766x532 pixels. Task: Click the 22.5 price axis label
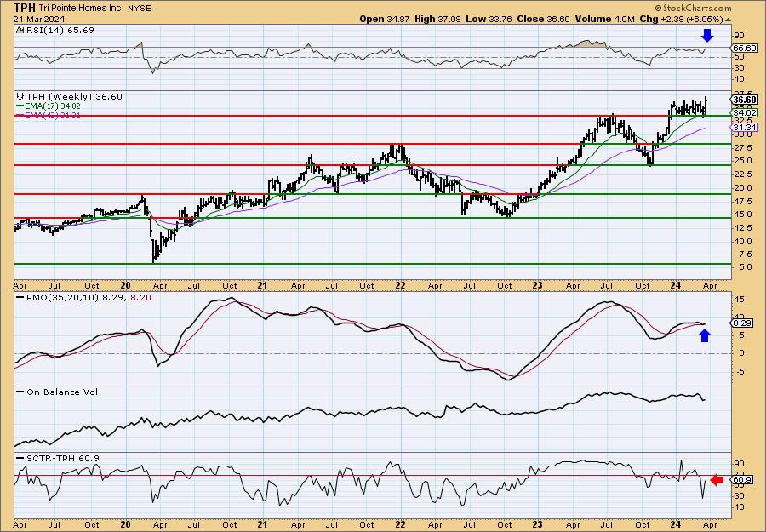click(x=741, y=174)
